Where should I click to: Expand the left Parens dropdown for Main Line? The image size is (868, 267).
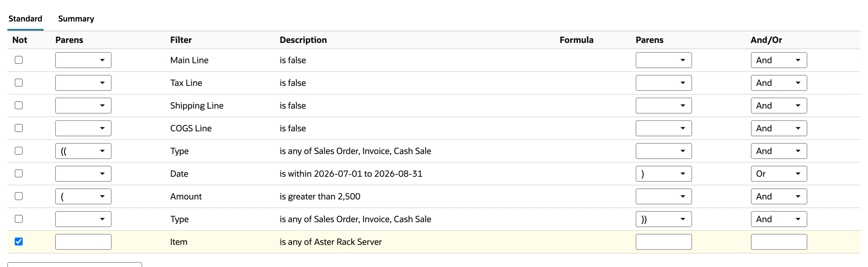(83, 60)
